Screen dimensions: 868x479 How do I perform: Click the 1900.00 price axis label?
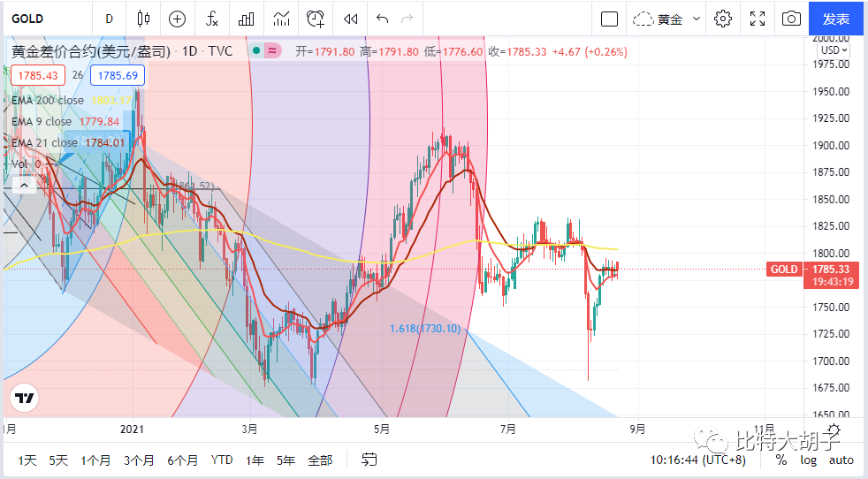point(831,146)
